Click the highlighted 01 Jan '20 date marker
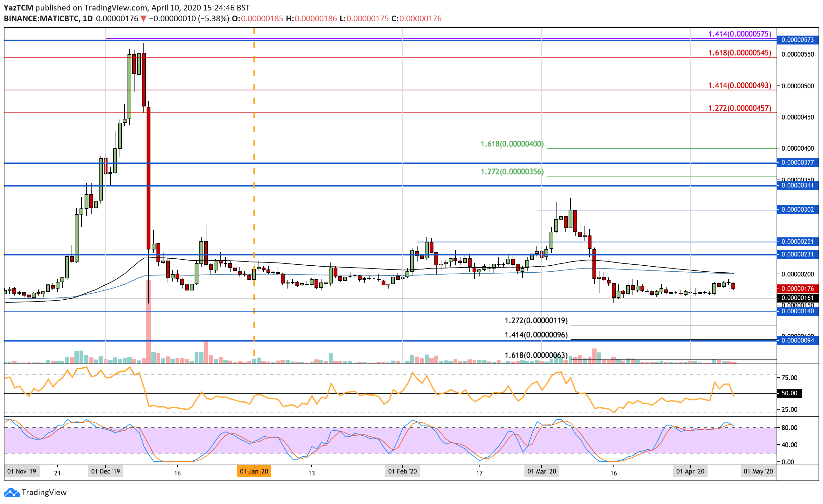 pos(254,472)
